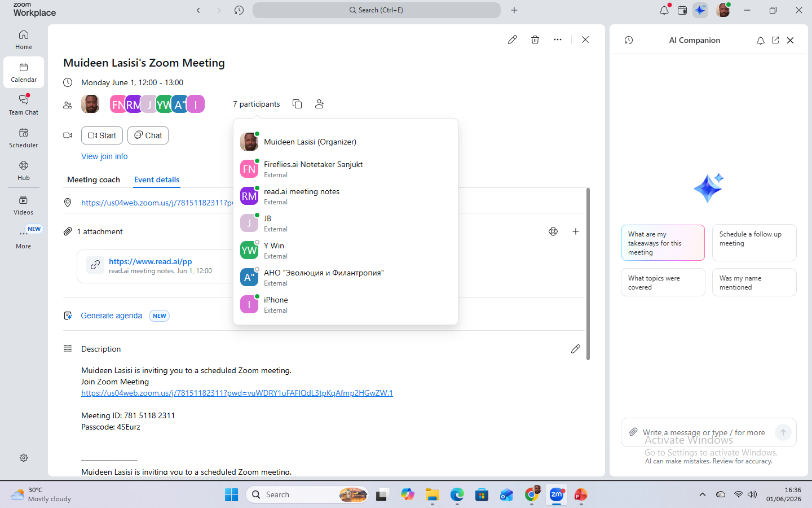Viewport: 812px width, 508px height.
Task: Switch to the Event details tab
Action: pyautogui.click(x=157, y=179)
